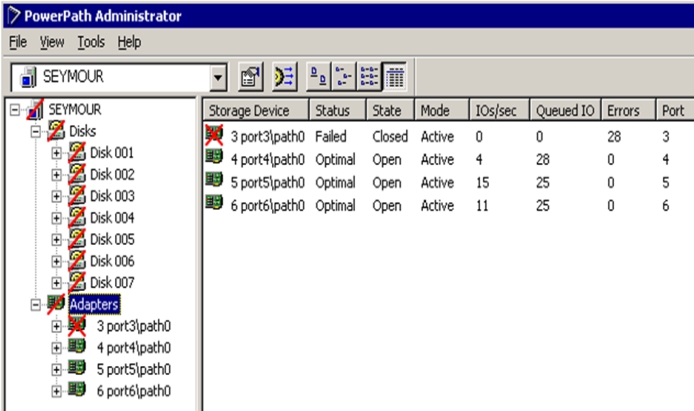
Task: Sort by the Mode column header
Action: [x=442, y=111]
